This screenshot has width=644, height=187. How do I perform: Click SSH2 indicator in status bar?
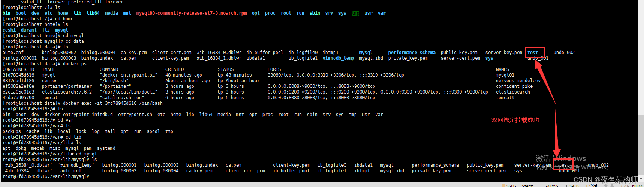[x=509, y=185]
